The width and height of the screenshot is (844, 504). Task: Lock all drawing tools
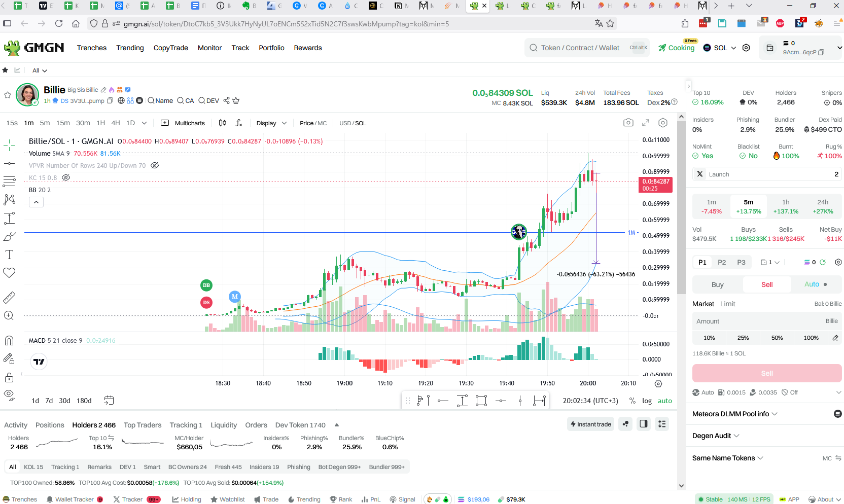coord(9,377)
